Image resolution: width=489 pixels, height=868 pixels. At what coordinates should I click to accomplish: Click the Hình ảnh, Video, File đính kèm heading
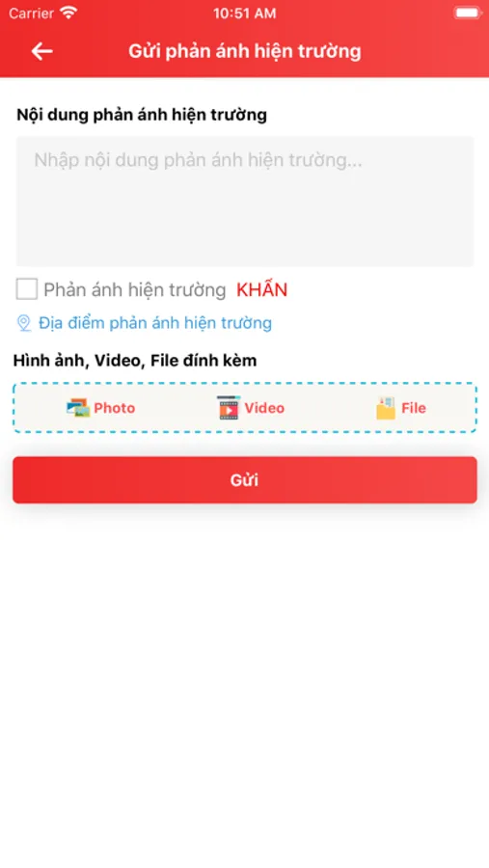click(135, 361)
